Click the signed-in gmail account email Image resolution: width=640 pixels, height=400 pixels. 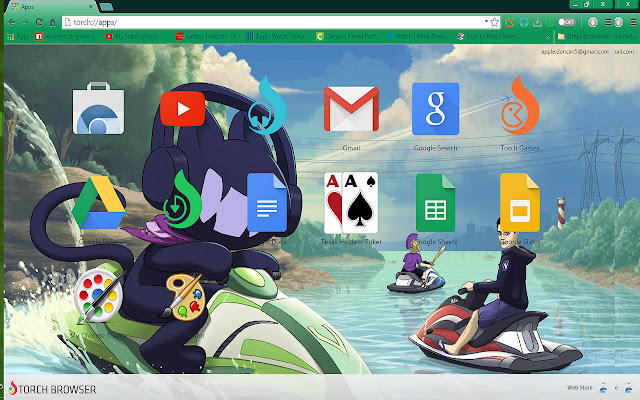(575, 51)
